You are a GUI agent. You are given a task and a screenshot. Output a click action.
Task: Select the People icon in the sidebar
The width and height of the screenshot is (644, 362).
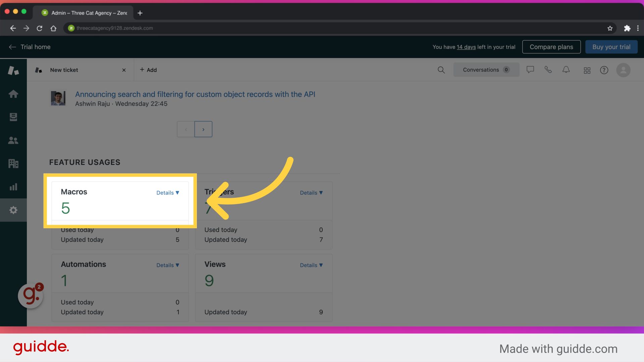pos(13,140)
